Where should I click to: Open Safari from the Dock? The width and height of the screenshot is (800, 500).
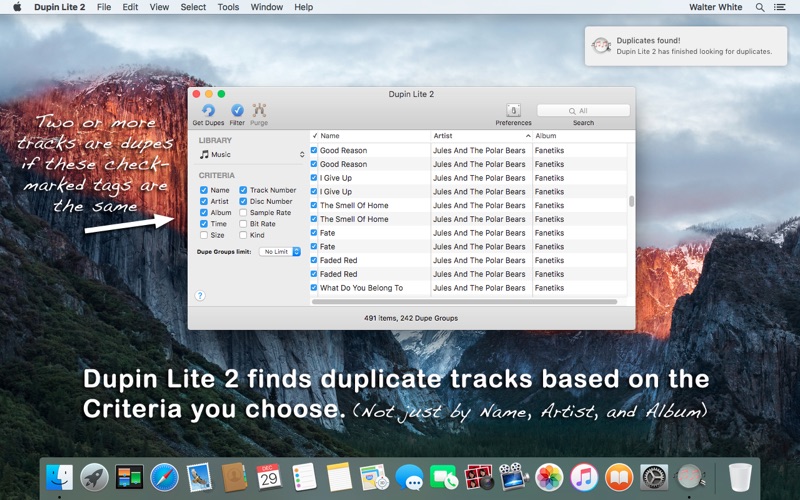(164, 477)
